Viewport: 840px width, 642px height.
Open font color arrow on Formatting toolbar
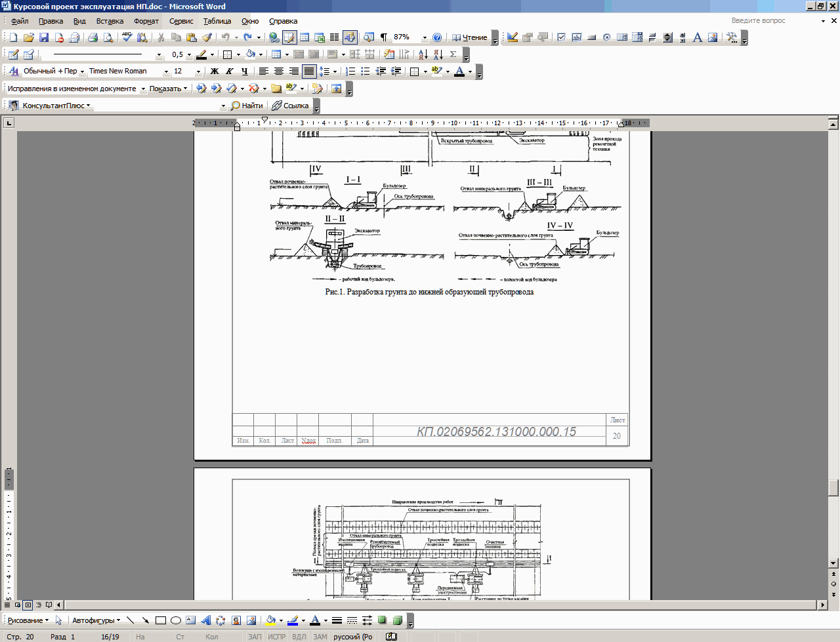470,71
